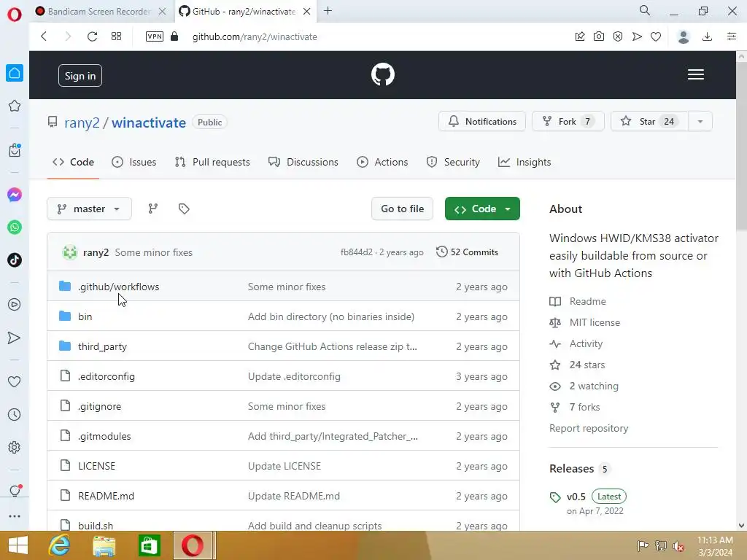Open the Insights tab
747x560 pixels.
click(x=525, y=163)
